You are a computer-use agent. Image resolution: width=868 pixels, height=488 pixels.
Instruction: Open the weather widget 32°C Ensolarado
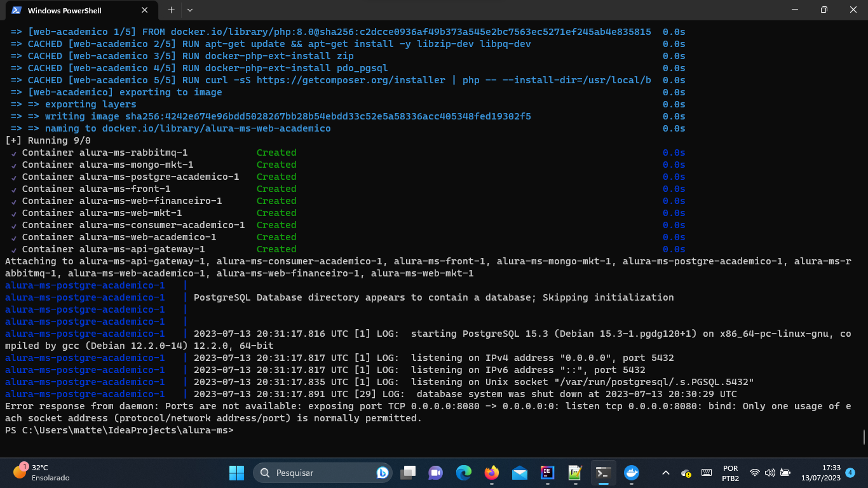tap(41, 473)
